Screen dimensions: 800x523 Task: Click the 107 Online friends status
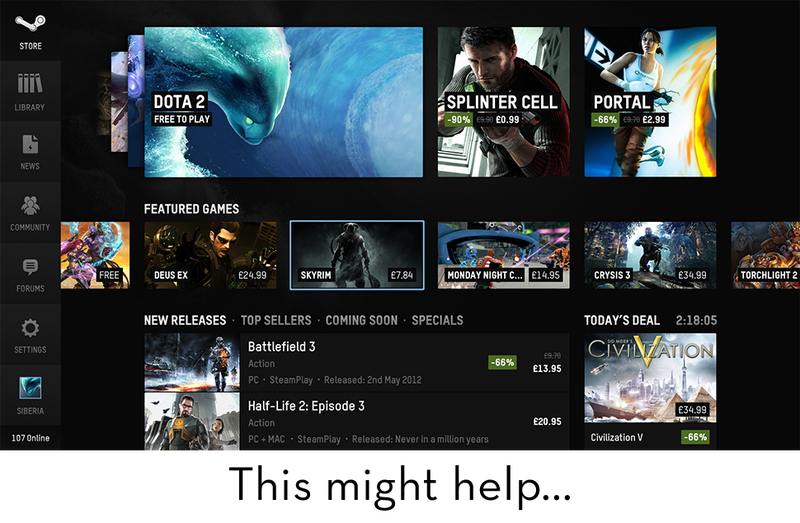coord(31,438)
